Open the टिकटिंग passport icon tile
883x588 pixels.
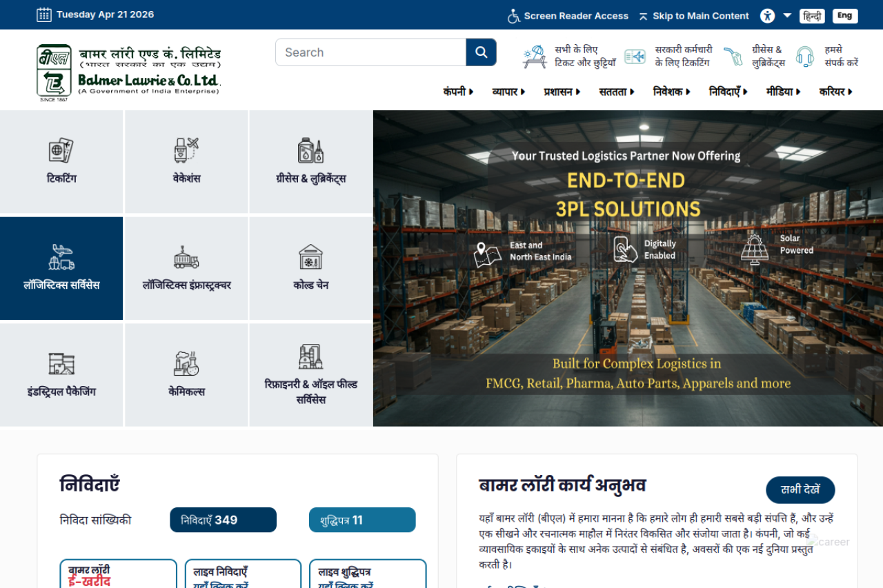[61, 162]
